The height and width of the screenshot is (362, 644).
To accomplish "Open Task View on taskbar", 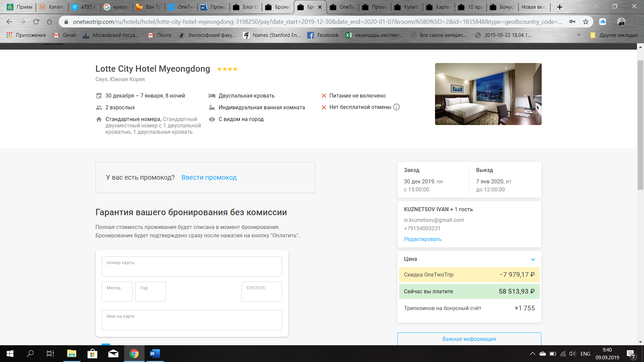I will pos(50,354).
